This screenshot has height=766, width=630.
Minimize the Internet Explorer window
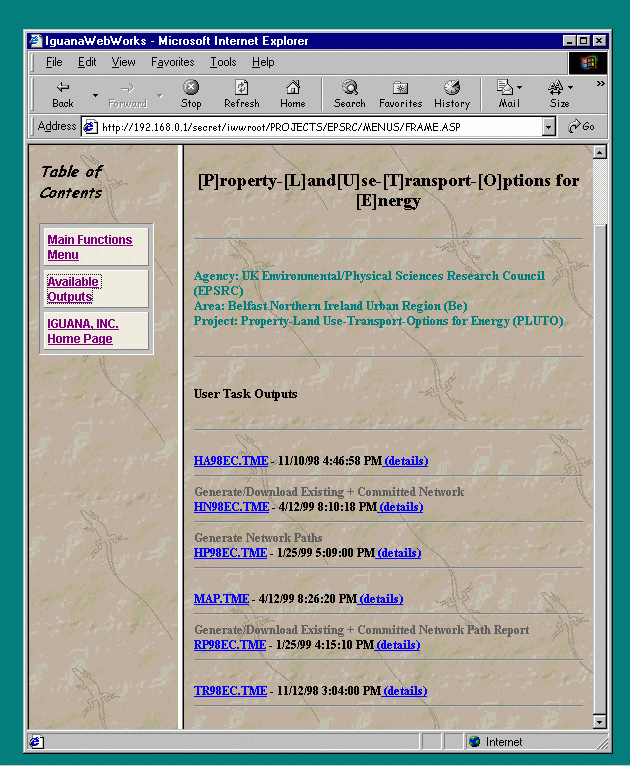tap(568, 41)
